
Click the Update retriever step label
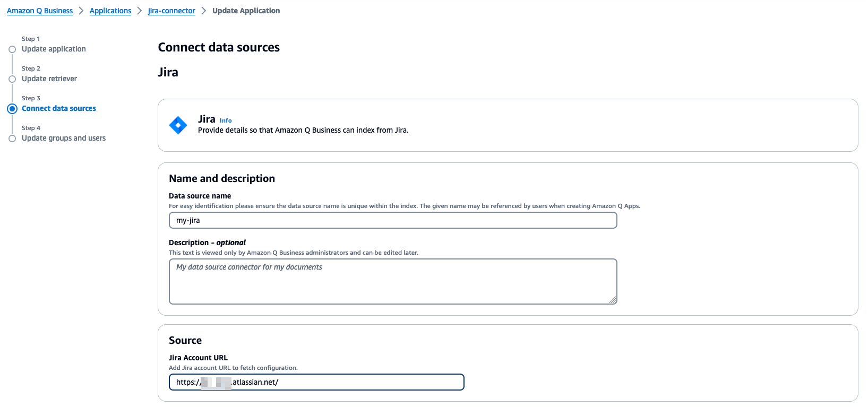49,79
